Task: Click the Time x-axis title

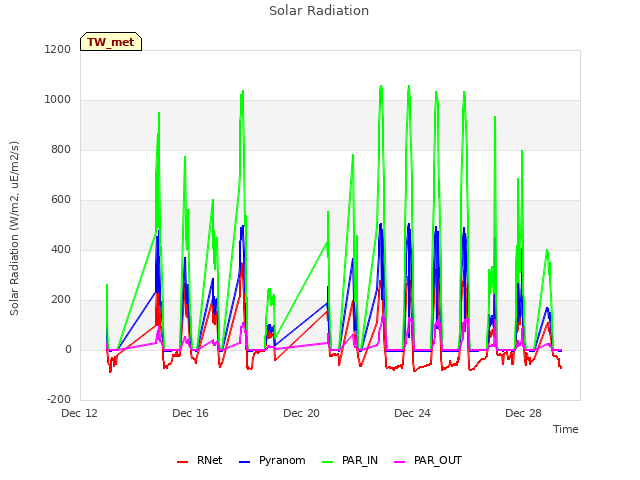Action: point(566,429)
